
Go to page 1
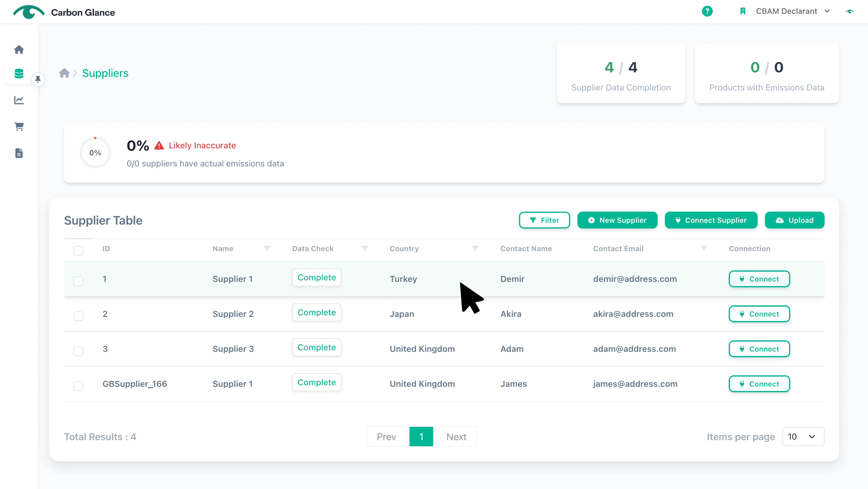[421, 437]
